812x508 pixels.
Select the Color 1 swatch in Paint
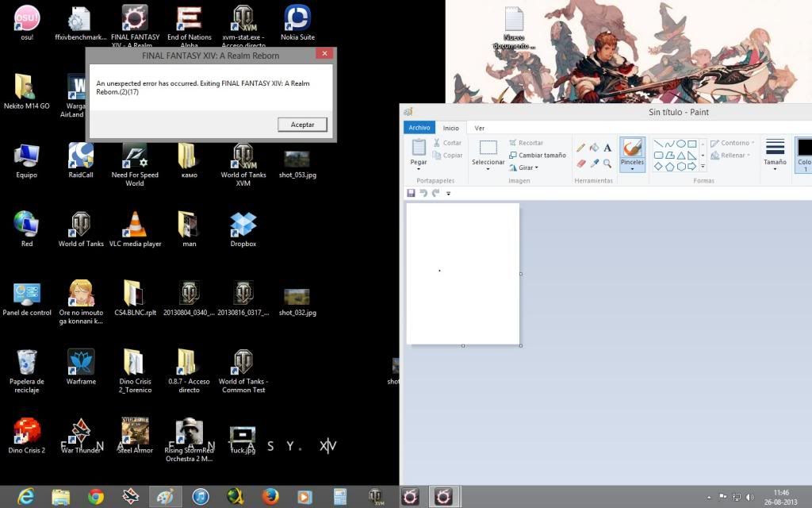[804, 154]
